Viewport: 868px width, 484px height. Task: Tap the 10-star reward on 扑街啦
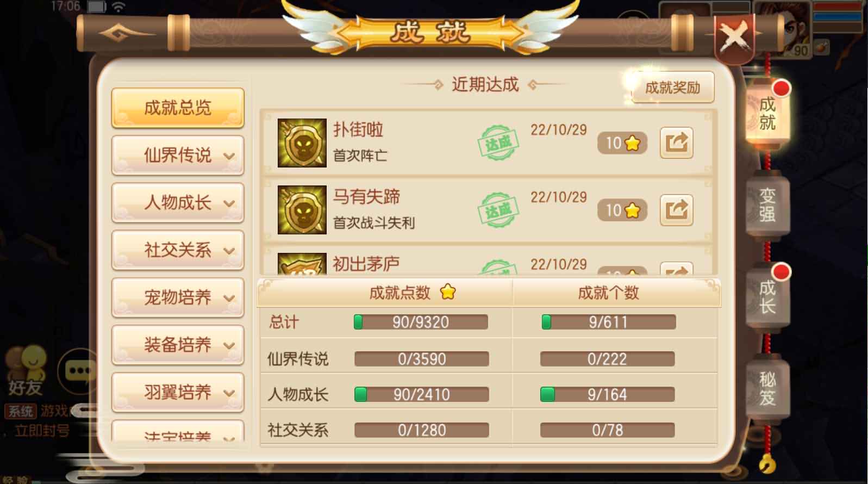coord(622,143)
